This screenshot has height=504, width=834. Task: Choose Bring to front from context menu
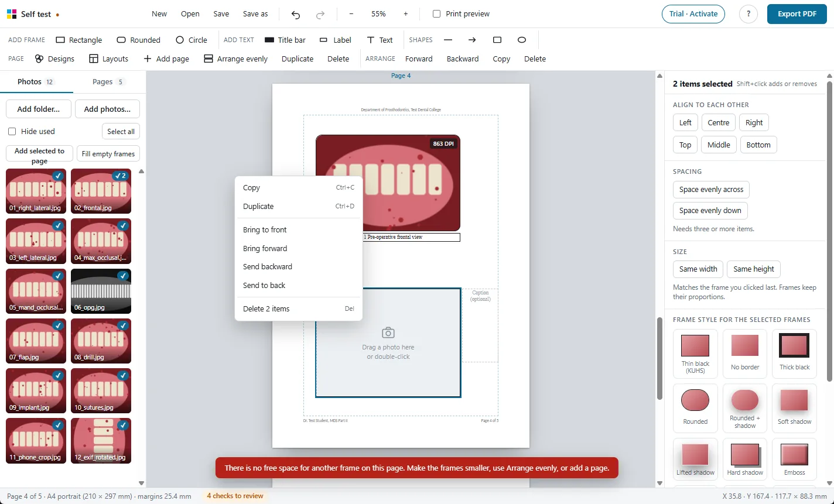tap(299, 230)
